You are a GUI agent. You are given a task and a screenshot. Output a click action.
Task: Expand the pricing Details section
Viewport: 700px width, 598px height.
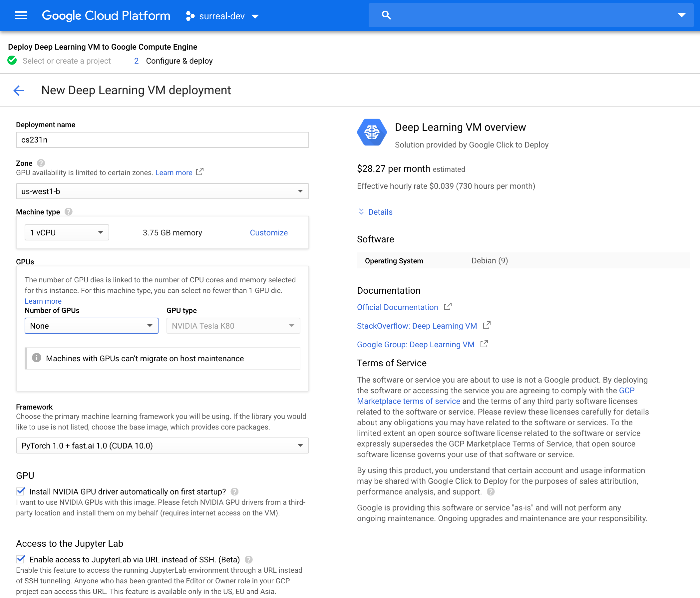pos(380,212)
